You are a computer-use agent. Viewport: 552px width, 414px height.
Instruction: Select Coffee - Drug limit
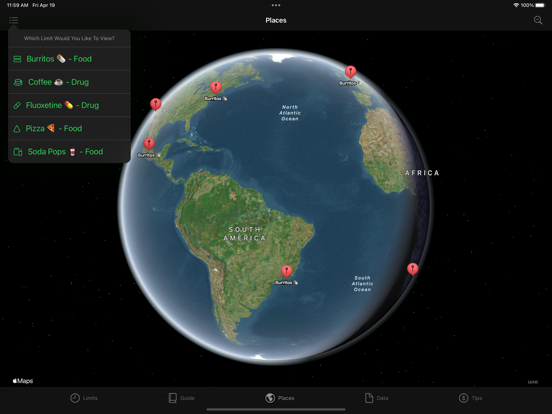pyautogui.click(x=69, y=82)
